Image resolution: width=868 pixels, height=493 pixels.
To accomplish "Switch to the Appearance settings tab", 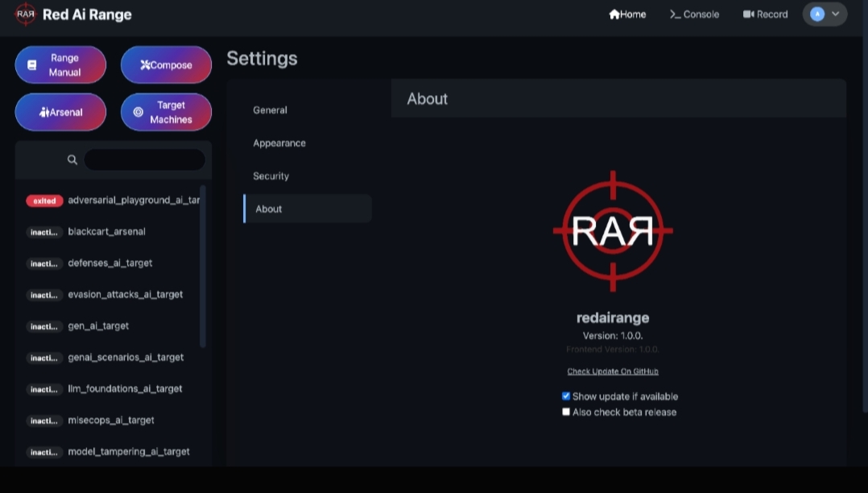I will pyautogui.click(x=279, y=143).
